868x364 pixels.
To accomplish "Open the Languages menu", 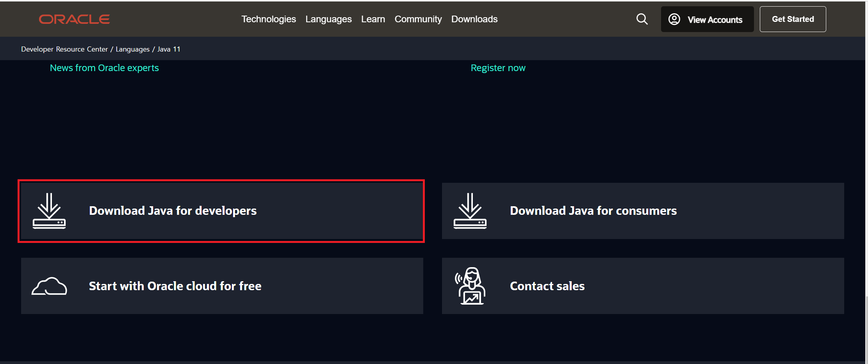I will (x=328, y=19).
